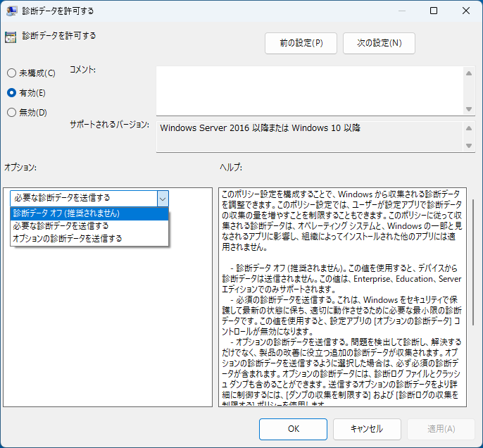Click supported version scroll down arrow
483x448 pixels.
(x=469, y=145)
